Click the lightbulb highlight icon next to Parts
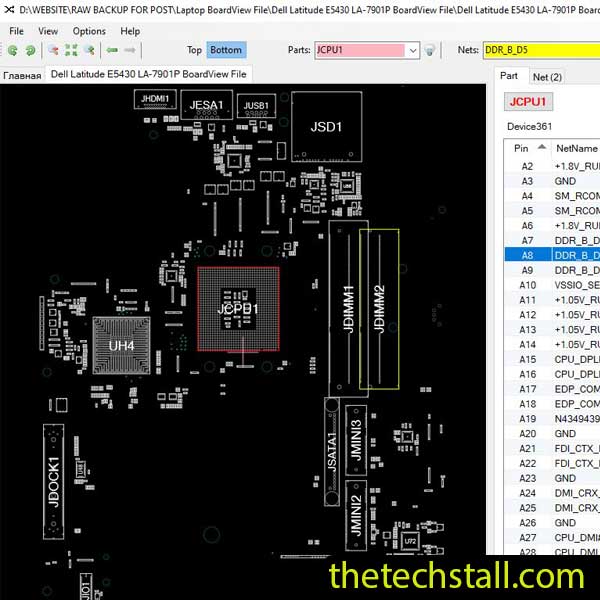Image resolution: width=600 pixels, height=600 pixels. coord(430,50)
